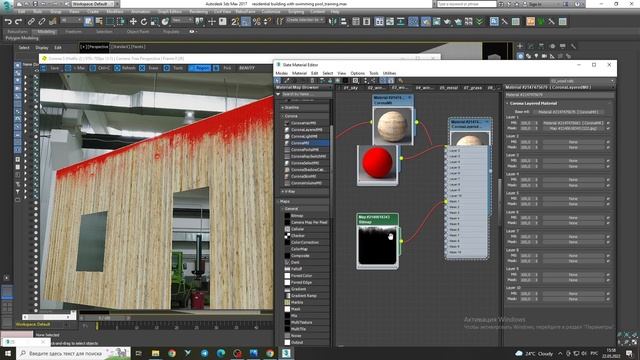Toggle the Spinner Snap icon

click(267, 21)
